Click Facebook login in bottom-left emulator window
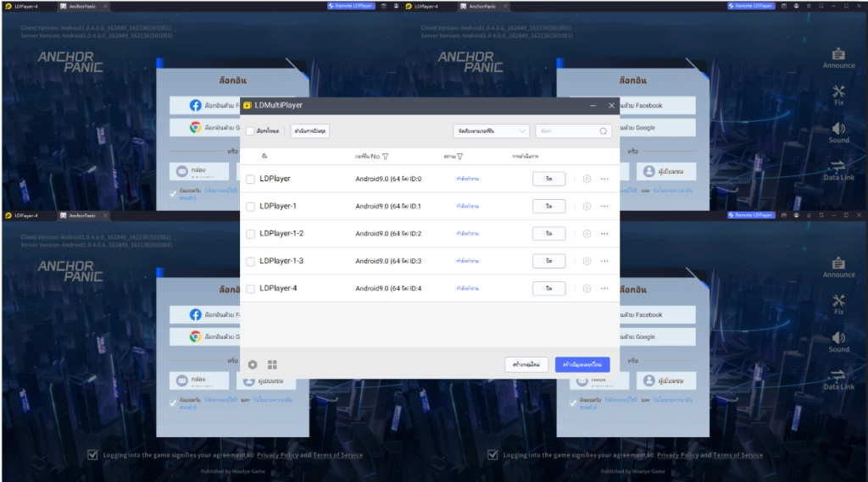 point(205,314)
